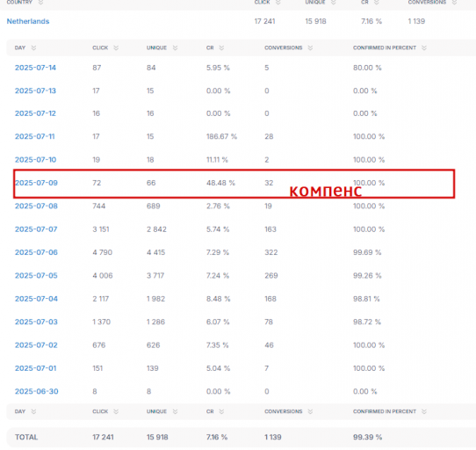Sort by DAY using top header arrow icon
The image size is (476, 450).
pyautogui.click(x=33, y=48)
